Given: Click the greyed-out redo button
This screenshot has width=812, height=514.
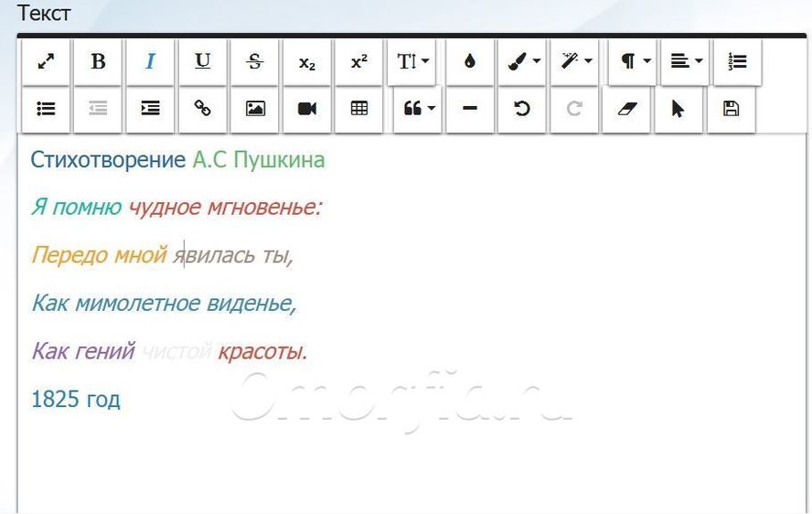Looking at the screenshot, I should tap(574, 109).
